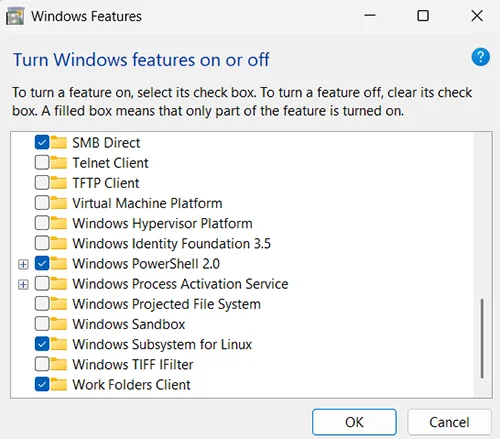Tick the TFTP Client checkbox
The height and width of the screenshot is (439, 500).
click(42, 183)
